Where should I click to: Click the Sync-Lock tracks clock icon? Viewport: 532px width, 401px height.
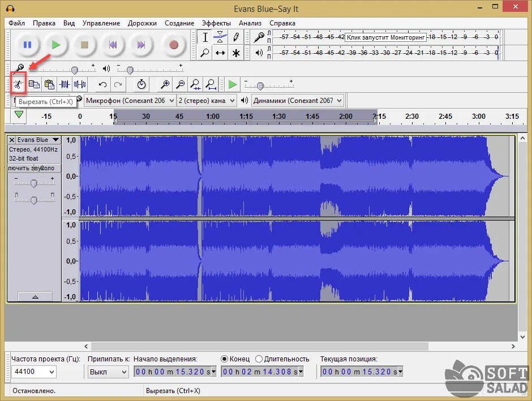[141, 84]
